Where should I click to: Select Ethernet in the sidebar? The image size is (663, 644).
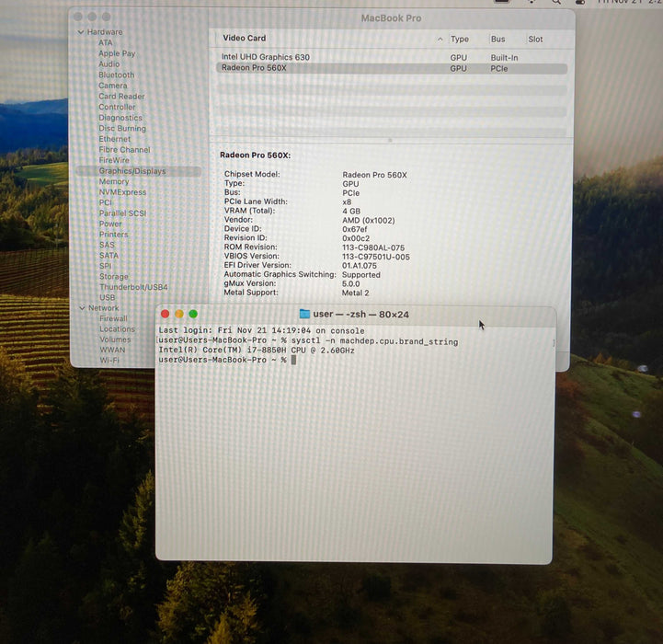tap(115, 139)
